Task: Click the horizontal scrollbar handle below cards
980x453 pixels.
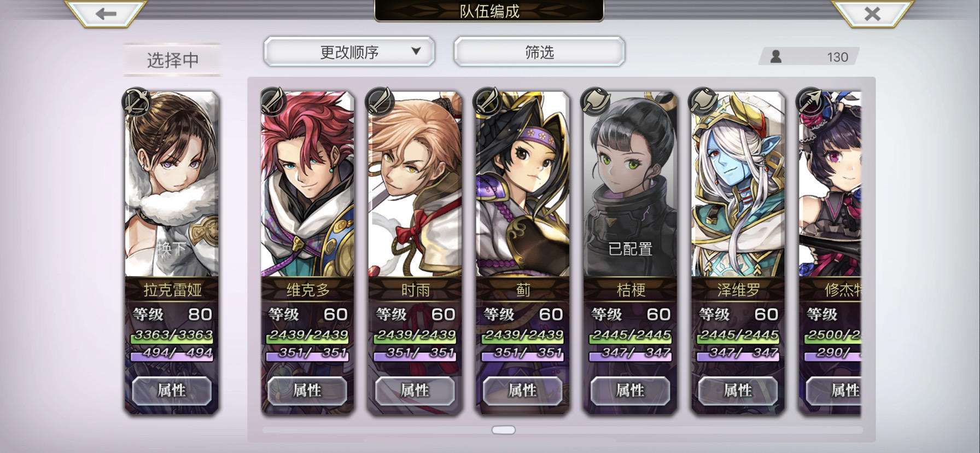Action: tap(504, 430)
